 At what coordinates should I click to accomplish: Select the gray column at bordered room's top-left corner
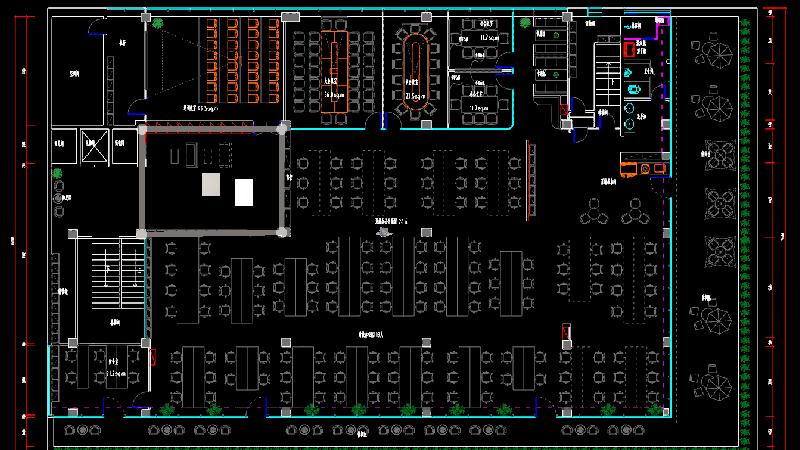[x=142, y=129]
